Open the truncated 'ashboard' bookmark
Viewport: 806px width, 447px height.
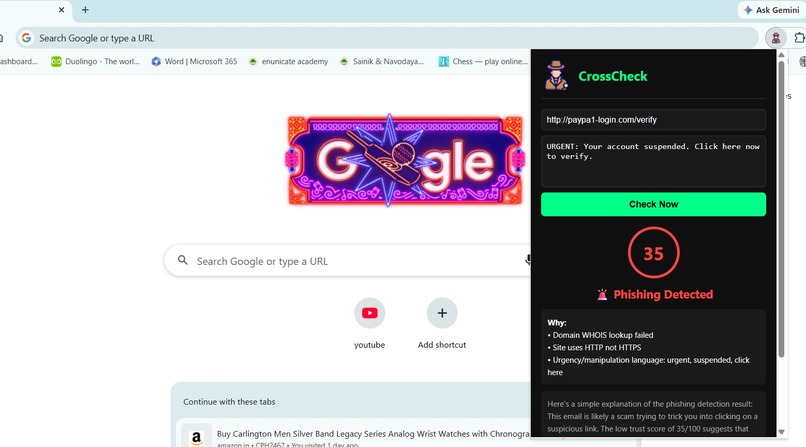pyautogui.click(x=18, y=61)
